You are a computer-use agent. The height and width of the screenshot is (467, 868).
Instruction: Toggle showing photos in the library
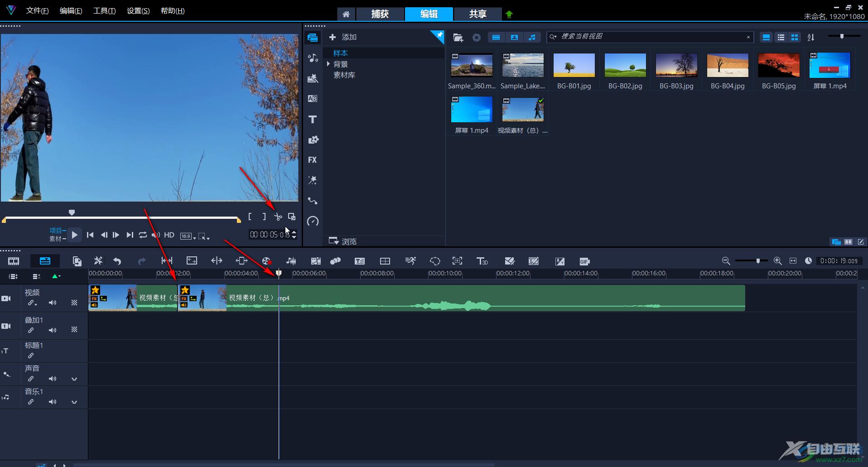(514, 38)
